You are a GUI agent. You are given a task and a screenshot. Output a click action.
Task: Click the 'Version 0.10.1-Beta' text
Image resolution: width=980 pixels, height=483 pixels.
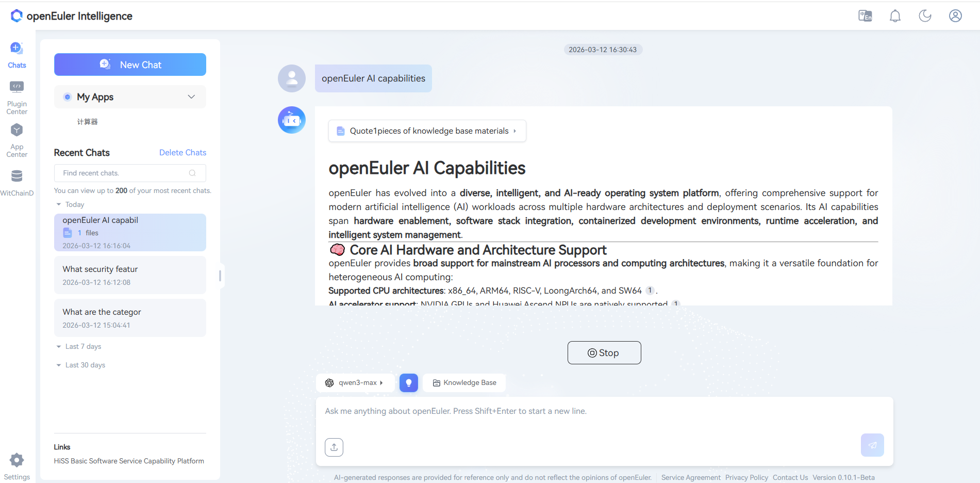[x=844, y=478]
